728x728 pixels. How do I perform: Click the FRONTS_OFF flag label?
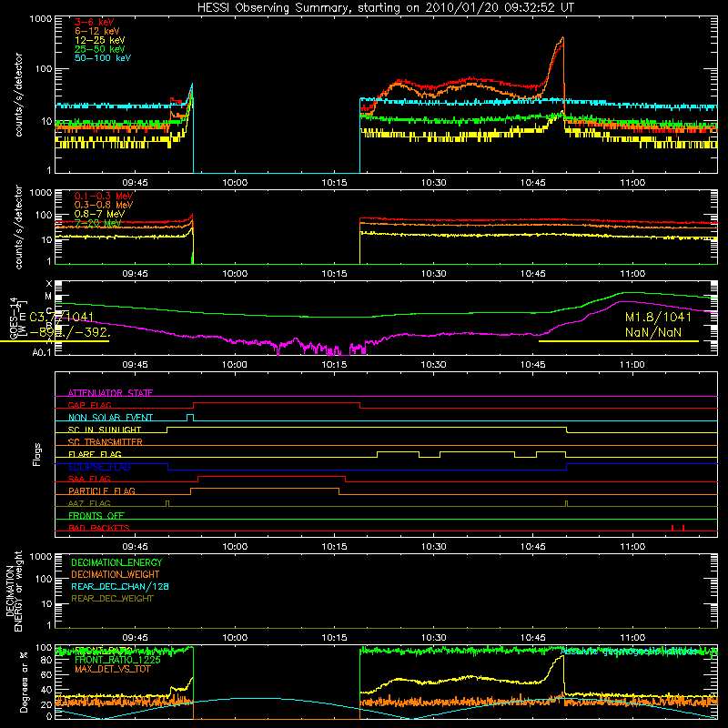tap(96, 515)
